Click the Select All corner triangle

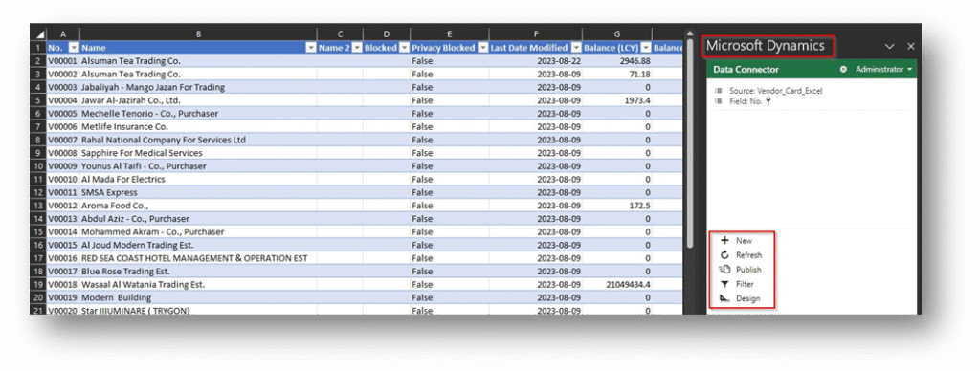39,34
